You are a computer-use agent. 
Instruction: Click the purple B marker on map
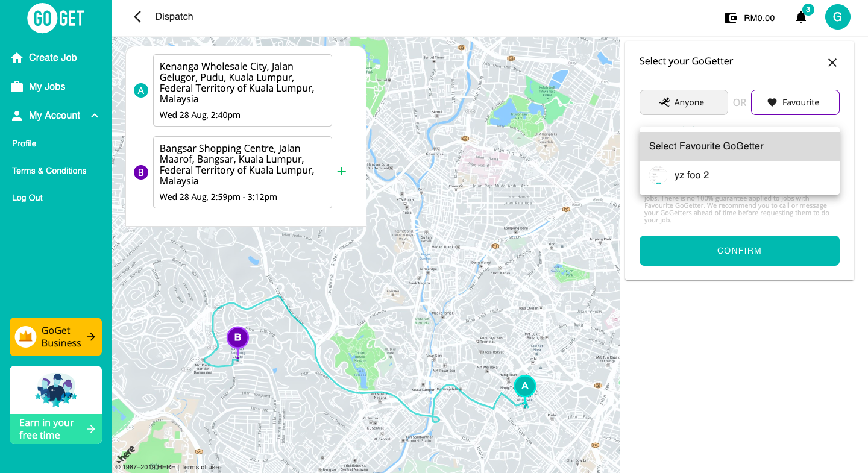pos(237,337)
